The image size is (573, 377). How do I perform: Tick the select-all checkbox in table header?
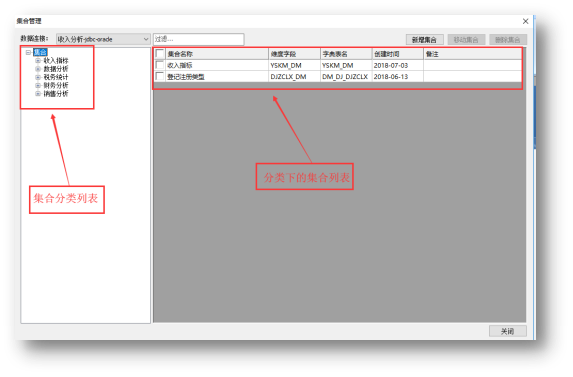pyautogui.click(x=160, y=54)
